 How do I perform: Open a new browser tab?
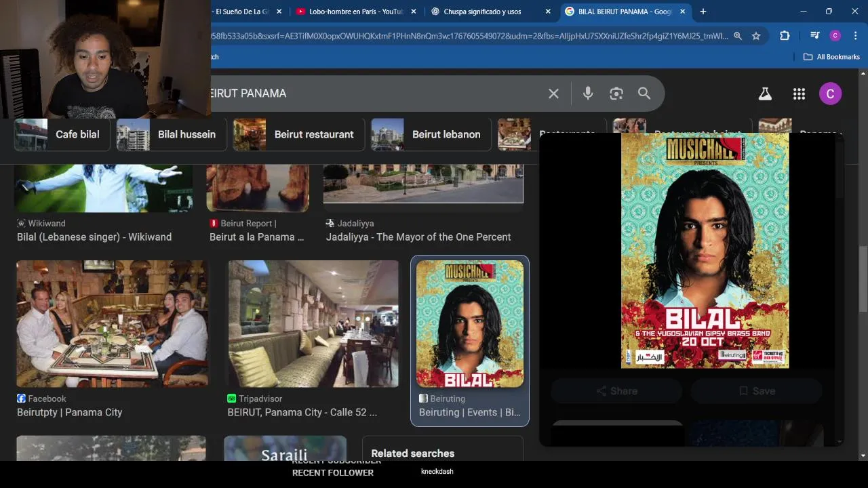(703, 12)
